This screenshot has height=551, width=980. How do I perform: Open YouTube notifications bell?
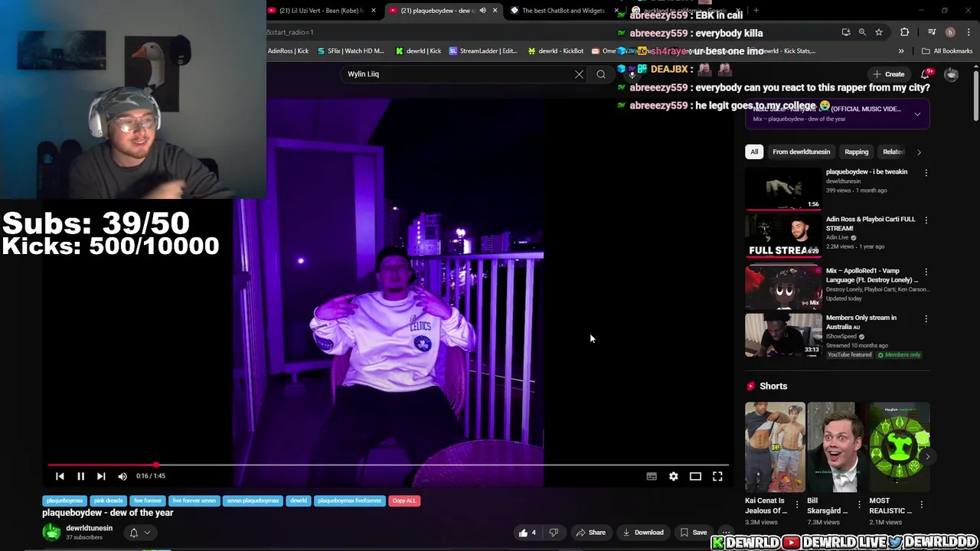coord(926,74)
